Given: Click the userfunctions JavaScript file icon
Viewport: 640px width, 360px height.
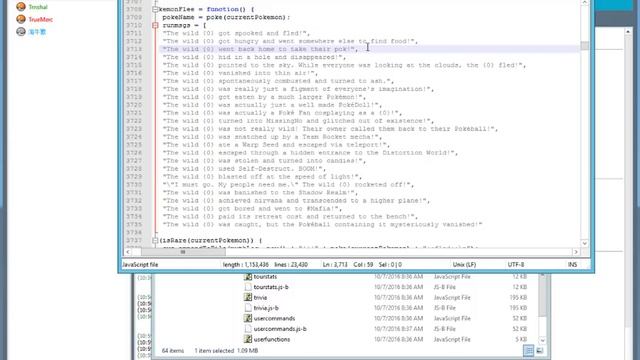Looking at the screenshot, I should [x=248, y=339].
